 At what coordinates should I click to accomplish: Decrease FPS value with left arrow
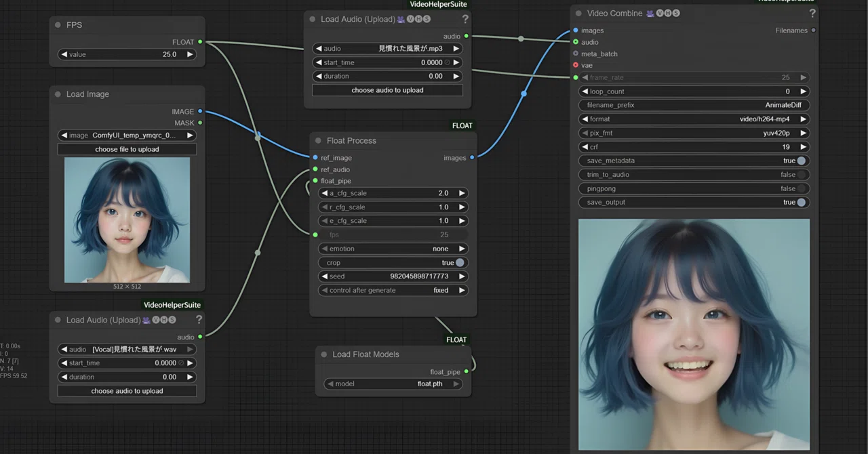64,54
